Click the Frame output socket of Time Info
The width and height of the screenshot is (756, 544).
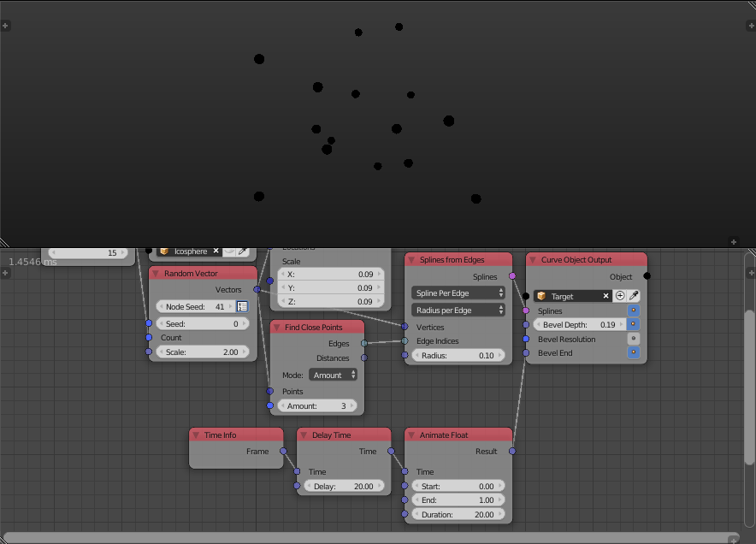[x=284, y=451]
